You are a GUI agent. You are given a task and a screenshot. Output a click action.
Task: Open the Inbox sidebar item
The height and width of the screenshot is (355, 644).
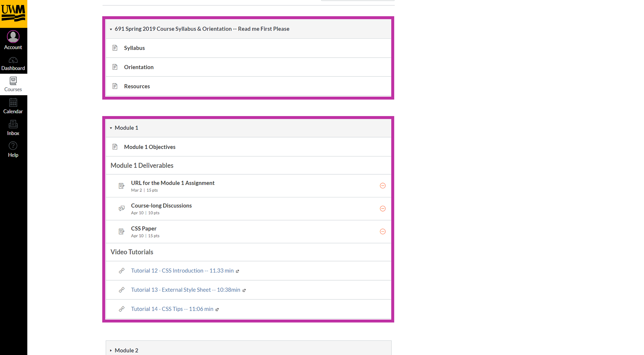click(x=13, y=128)
